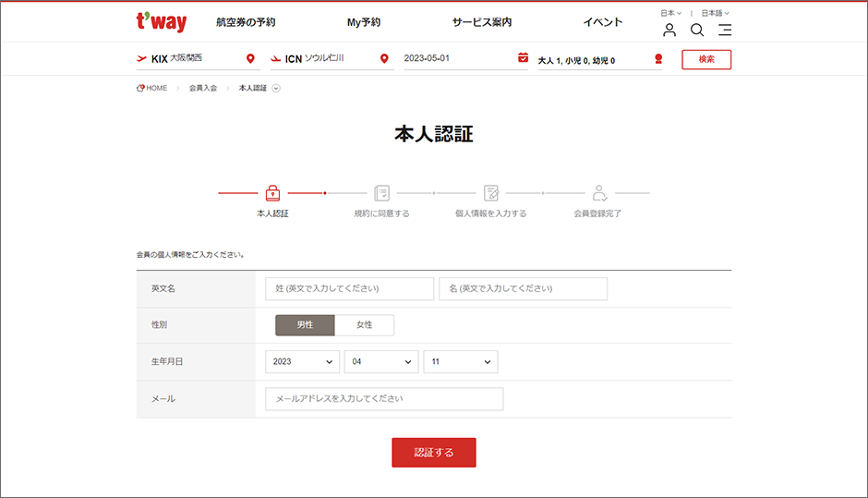Image resolution: width=868 pixels, height=498 pixels.
Task: Click the red 認証する button
Action: (434, 453)
